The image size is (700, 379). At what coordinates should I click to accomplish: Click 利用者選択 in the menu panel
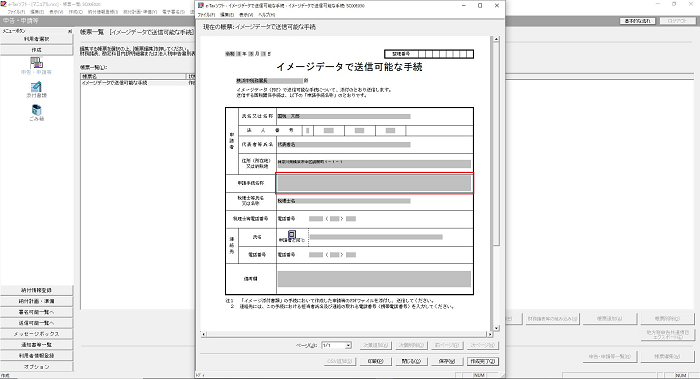coord(37,39)
